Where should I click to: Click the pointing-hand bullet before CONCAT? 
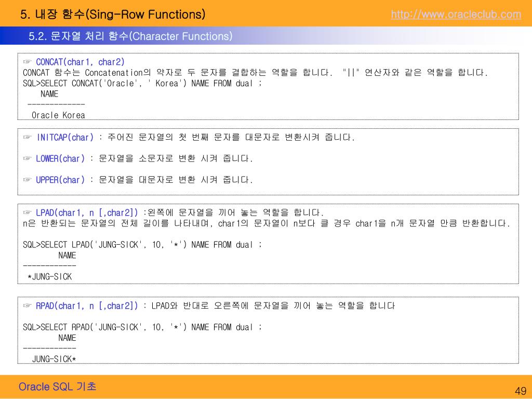point(27,62)
